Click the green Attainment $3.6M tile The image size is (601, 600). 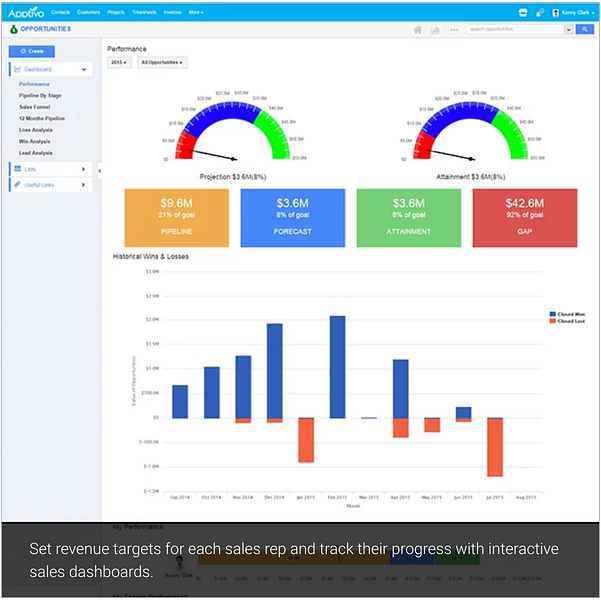(x=409, y=218)
